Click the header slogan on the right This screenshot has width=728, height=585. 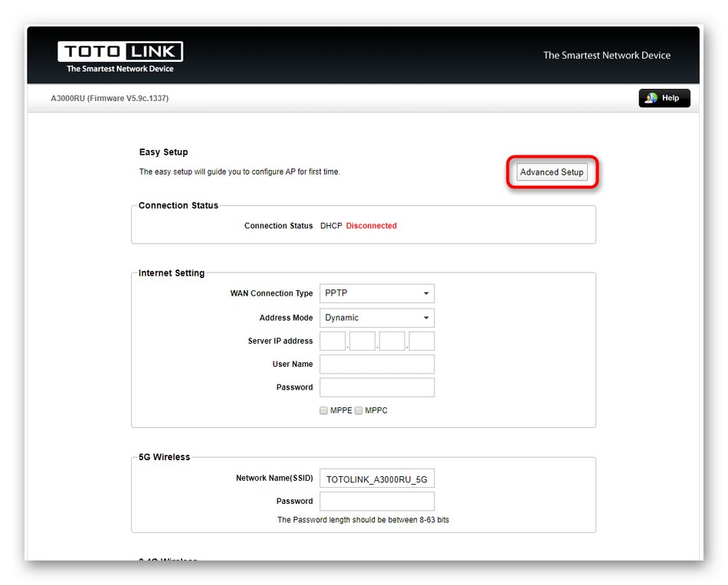(607, 55)
